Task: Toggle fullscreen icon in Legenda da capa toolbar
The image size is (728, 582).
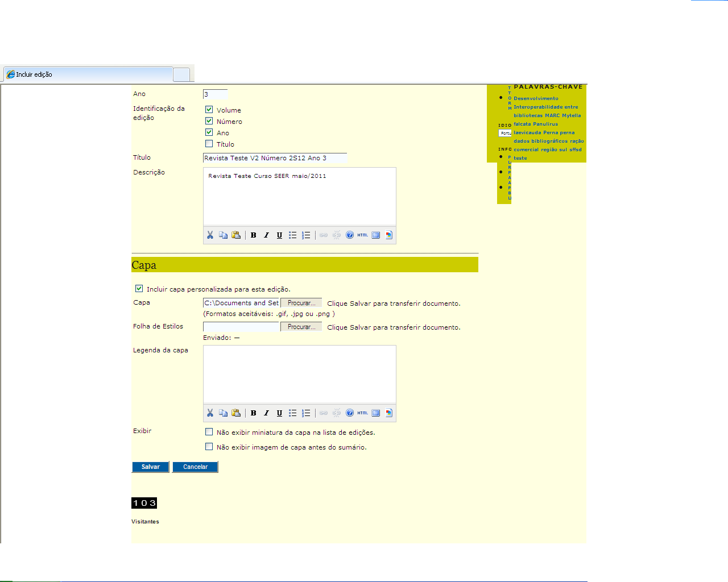Action: [376, 413]
